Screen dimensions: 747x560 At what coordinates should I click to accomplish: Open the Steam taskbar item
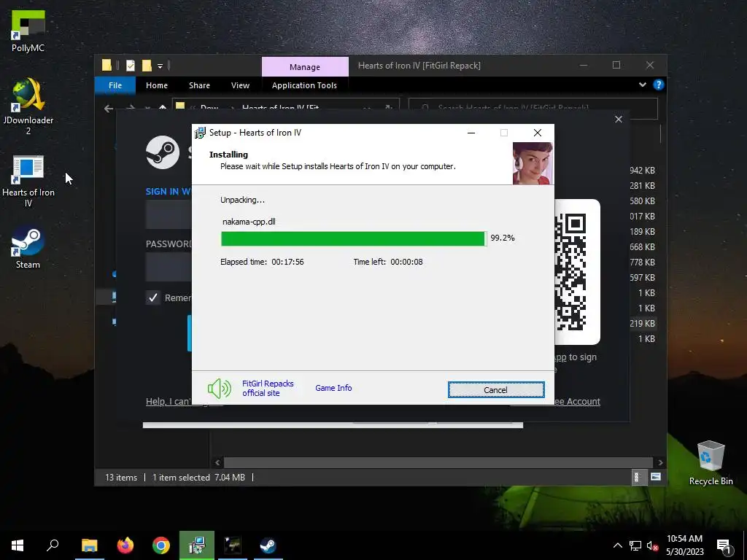pyautogui.click(x=268, y=545)
